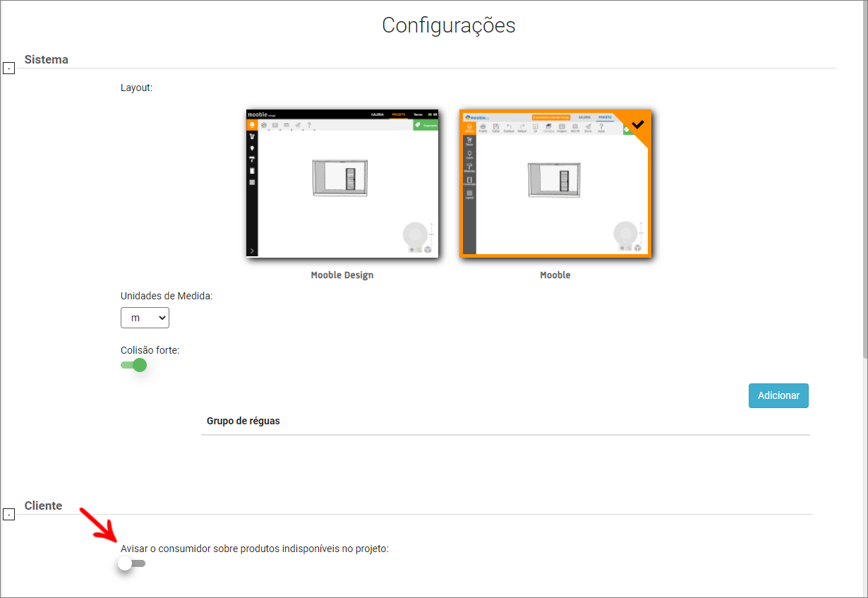Click the Sistema section heading
The height and width of the screenshot is (598, 868).
click(47, 59)
